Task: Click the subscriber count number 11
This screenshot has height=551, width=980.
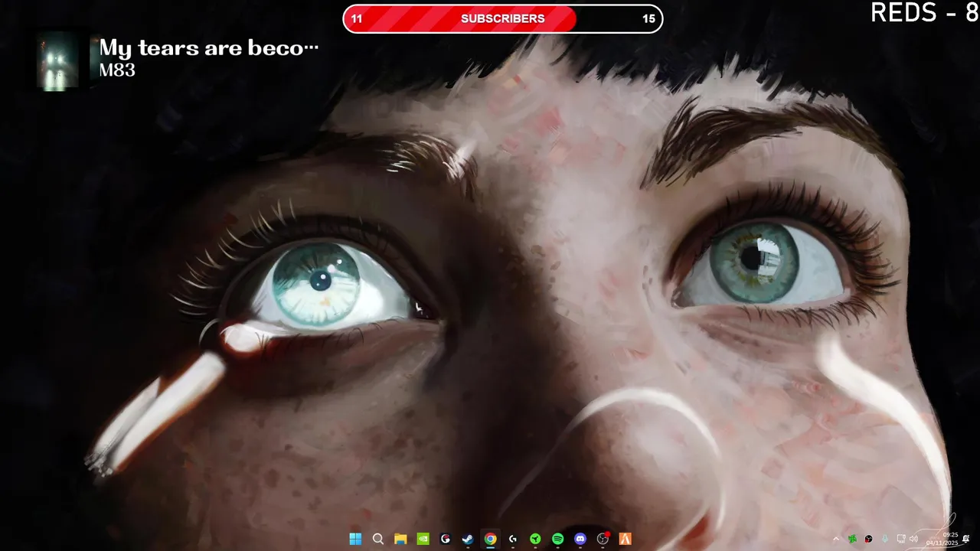Action: (x=357, y=19)
